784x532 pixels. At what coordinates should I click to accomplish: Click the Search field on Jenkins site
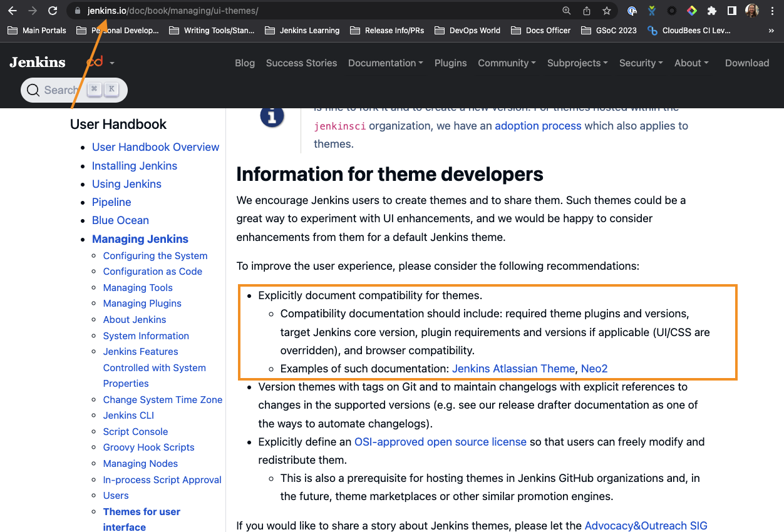(74, 90)
